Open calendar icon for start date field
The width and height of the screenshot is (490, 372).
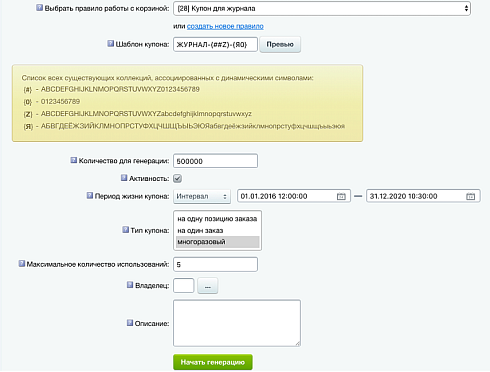point(341,196)
